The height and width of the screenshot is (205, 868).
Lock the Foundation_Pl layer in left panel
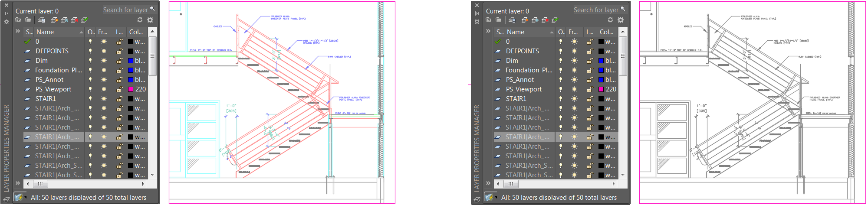[x=119, y=70]
